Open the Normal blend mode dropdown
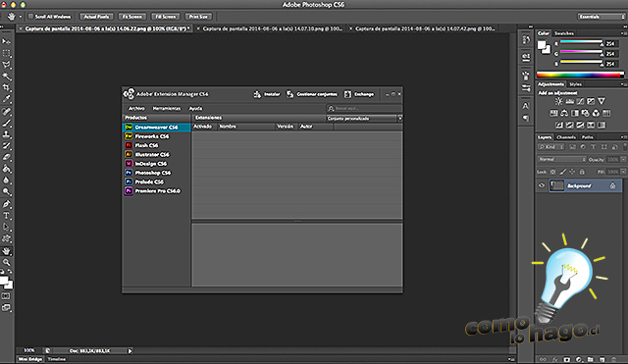The width and height of the screenshot is (628, 364). 561,159
